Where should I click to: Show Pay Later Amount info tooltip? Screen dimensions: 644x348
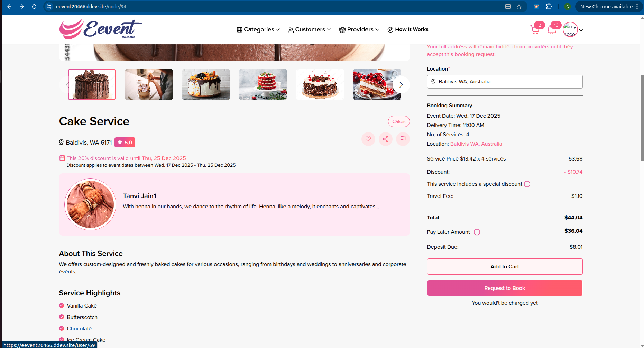pos(477,232)
